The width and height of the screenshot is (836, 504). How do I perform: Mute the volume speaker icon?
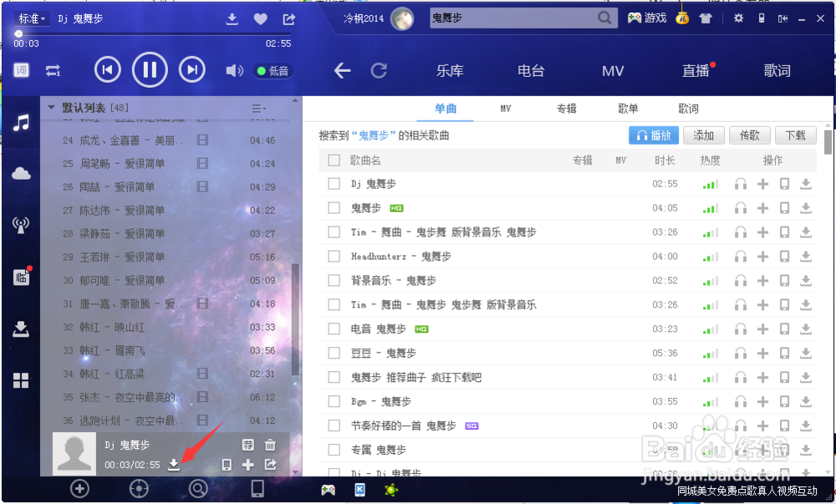pos(234,70)
